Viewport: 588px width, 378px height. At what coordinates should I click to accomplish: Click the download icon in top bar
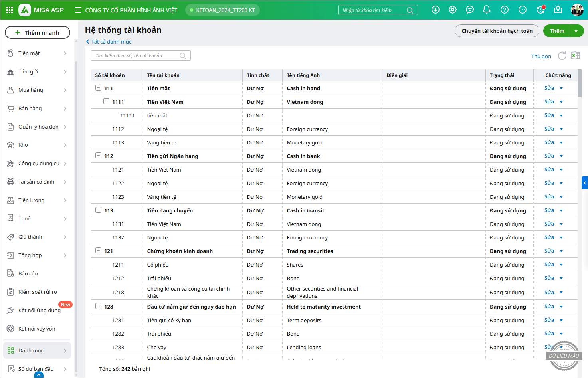[x=436, y=10]
